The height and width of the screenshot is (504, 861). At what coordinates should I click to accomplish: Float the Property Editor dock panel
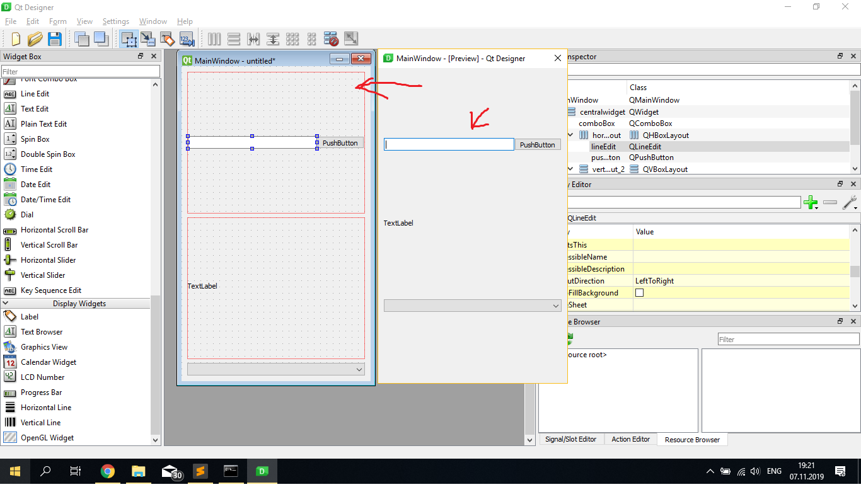coord(840,184)
